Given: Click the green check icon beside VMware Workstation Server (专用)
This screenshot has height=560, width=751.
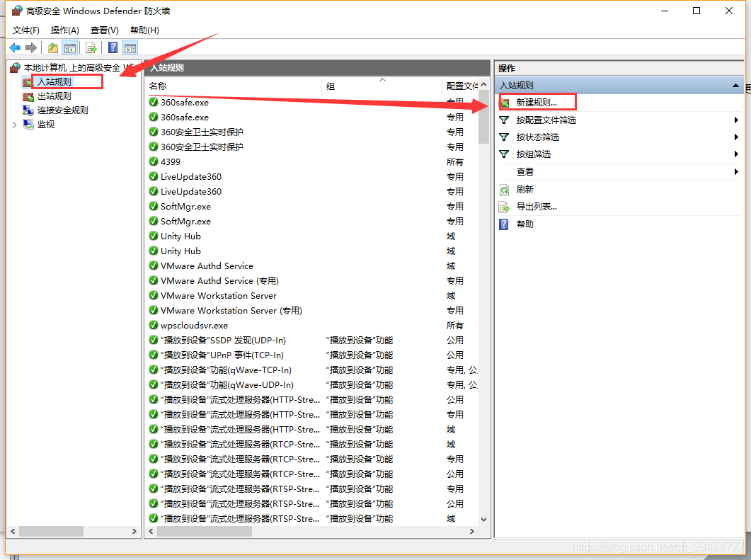Looking at the screenshot, I should tap(154, 310).
